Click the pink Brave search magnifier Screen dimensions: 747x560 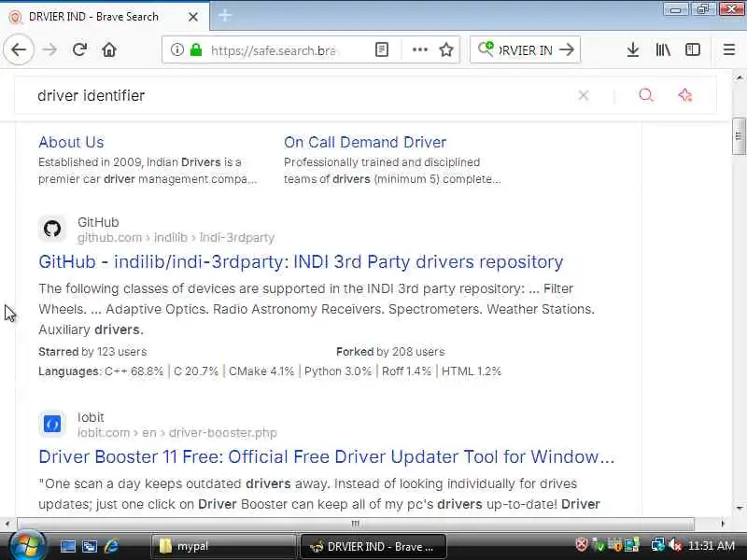point(645,95)
